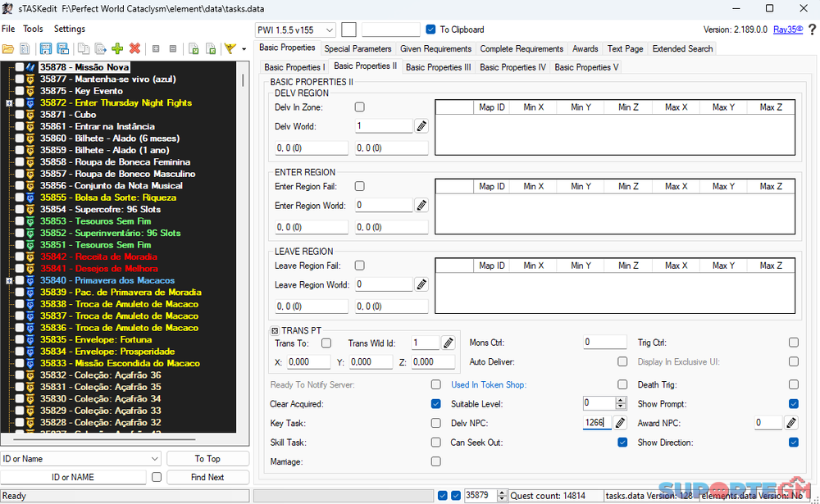Toggle the To Clipboard checkbox
The width and height of the screenshot is (820, 504).
(431, 30)
